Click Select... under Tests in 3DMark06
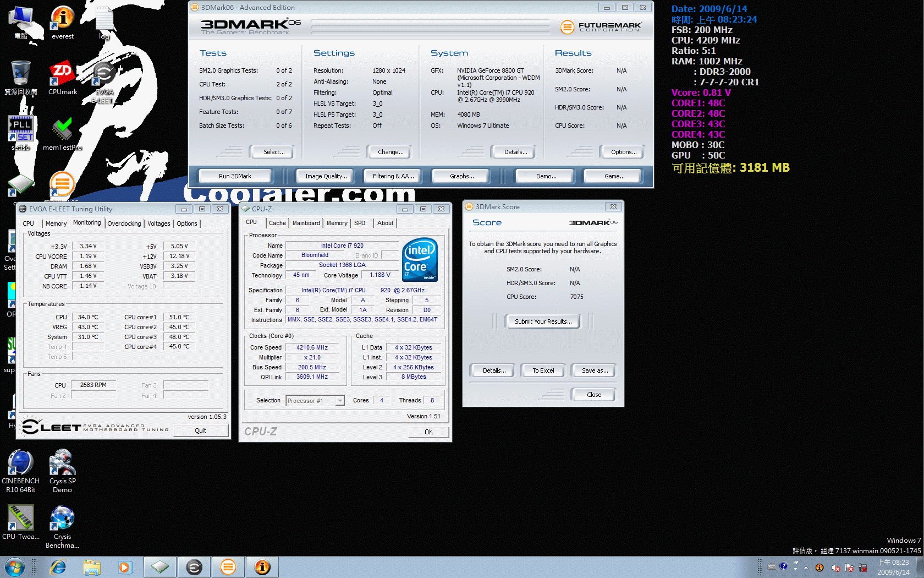 click(272, 152)
